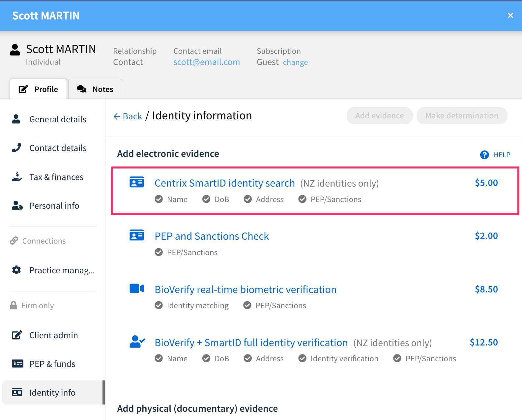Email scott@email.com link
Image resolution: width=522 pixels, height=420 pixels.
(x=207, y=62)
